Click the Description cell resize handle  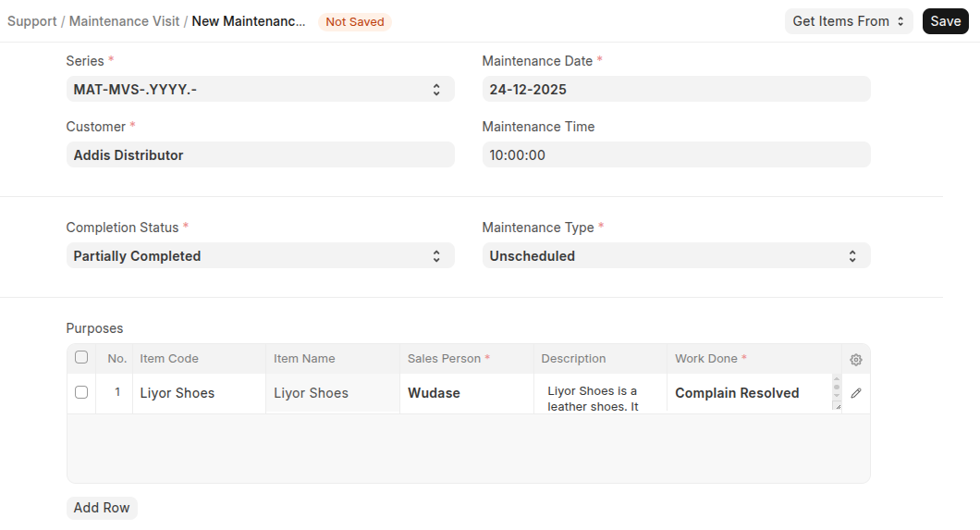coord(837,406)
